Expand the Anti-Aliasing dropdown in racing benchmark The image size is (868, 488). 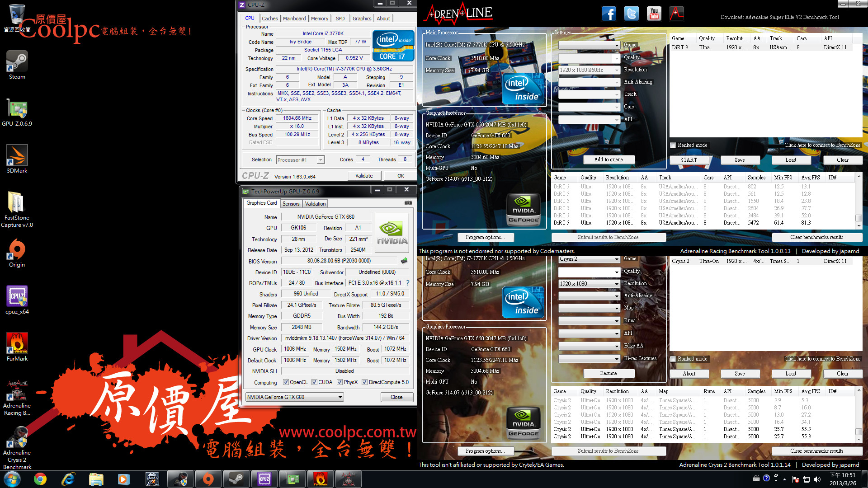coord(589,82)
